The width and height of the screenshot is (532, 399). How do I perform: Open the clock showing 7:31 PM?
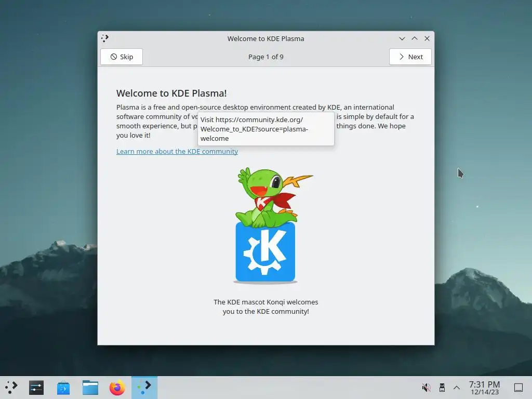point(485,388)
